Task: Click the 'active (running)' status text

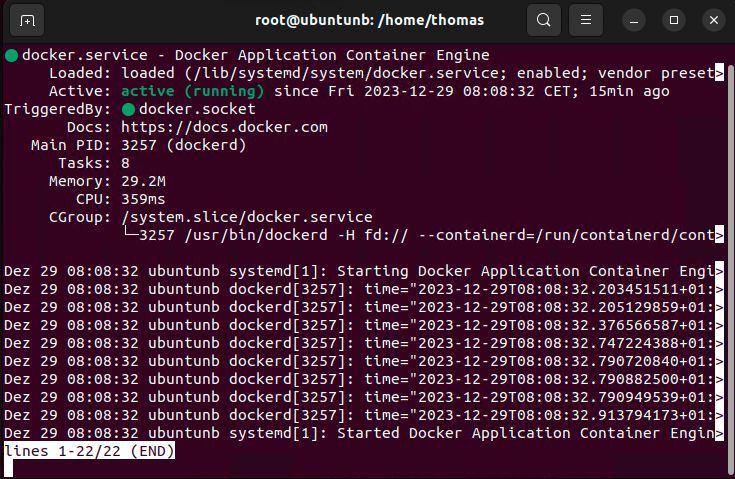Action: click(193, 91)
